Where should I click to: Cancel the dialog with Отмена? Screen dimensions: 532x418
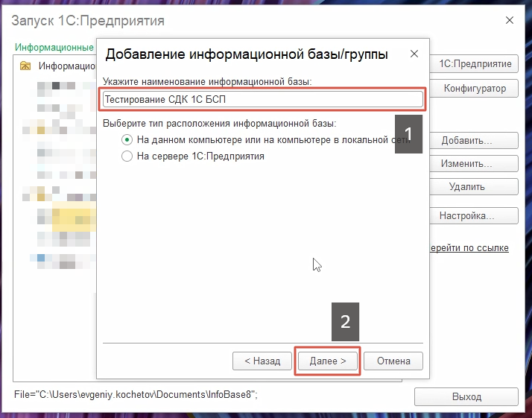click(x=393, y=361)
